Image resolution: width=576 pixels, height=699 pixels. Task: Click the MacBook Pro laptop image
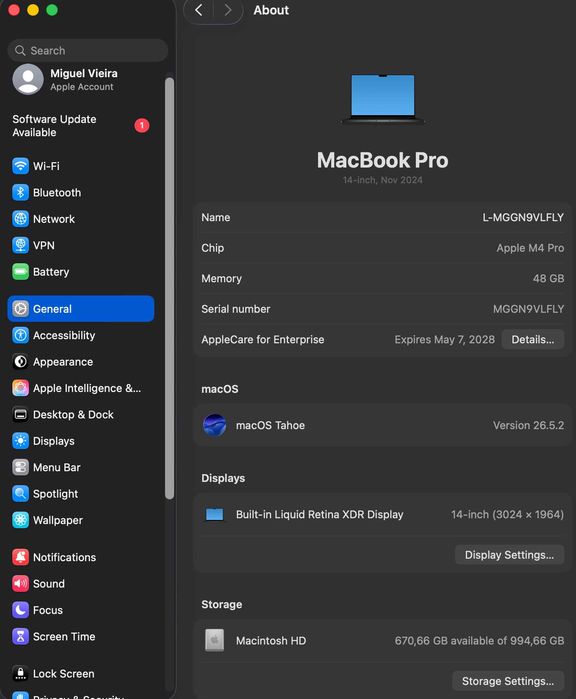[x=383, y=99]
